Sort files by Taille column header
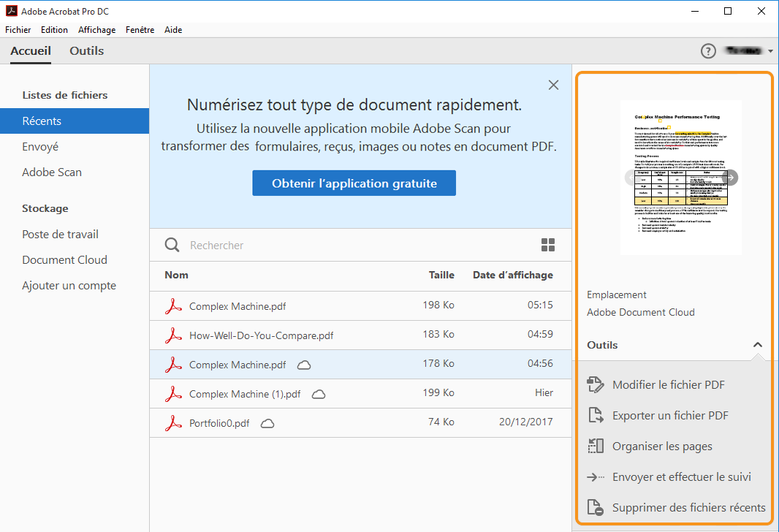779x532 pixels. pyautogui.click(x=441, y=275)
